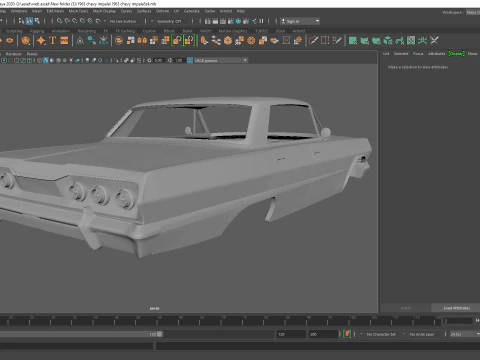Open the viewport Panels menu
Viewport: 480px width, 360px height.
(x=32, y=54)
